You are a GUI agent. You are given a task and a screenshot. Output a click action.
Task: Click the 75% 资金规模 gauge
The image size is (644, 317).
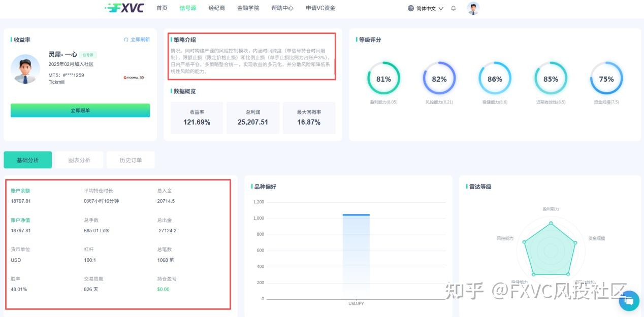point(606,79)
